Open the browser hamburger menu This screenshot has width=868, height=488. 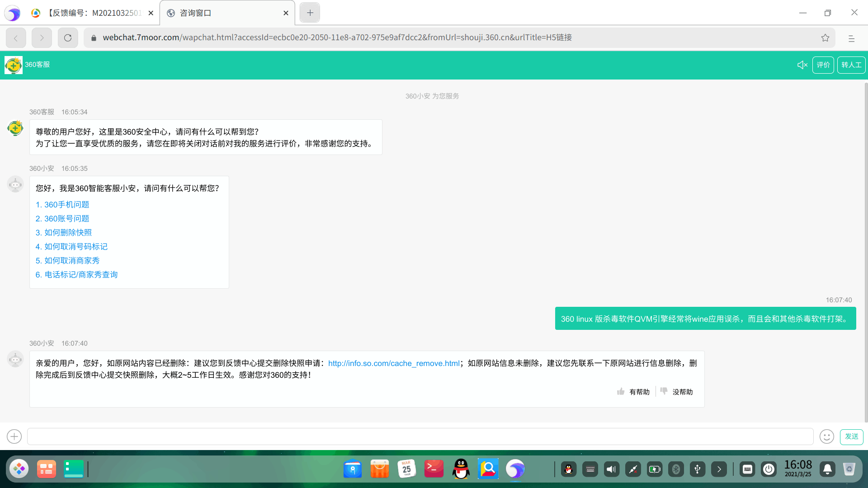pyautogui.click(x=851, y=38)
